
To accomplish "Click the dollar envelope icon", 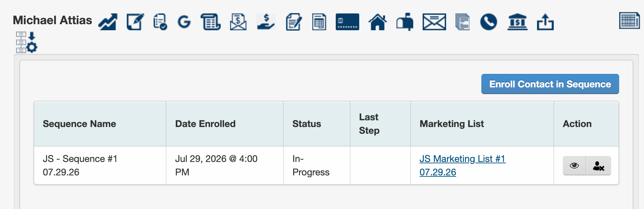I will click(238, 22).
